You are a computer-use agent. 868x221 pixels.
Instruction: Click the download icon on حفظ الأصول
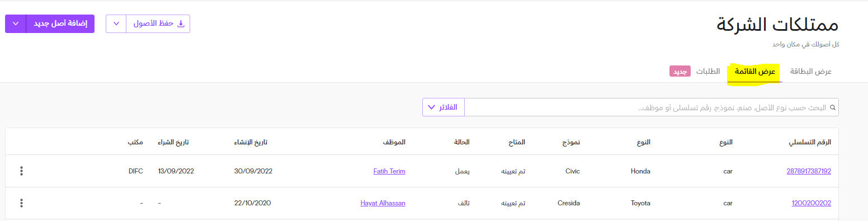click(x=180, y=23)
